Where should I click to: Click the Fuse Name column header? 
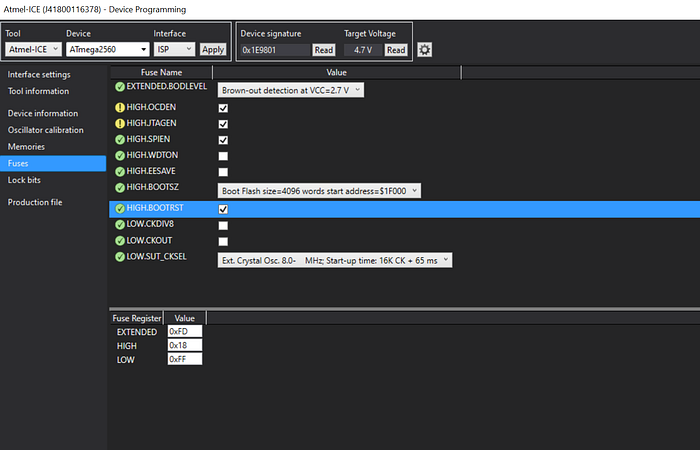coord(161,72)
